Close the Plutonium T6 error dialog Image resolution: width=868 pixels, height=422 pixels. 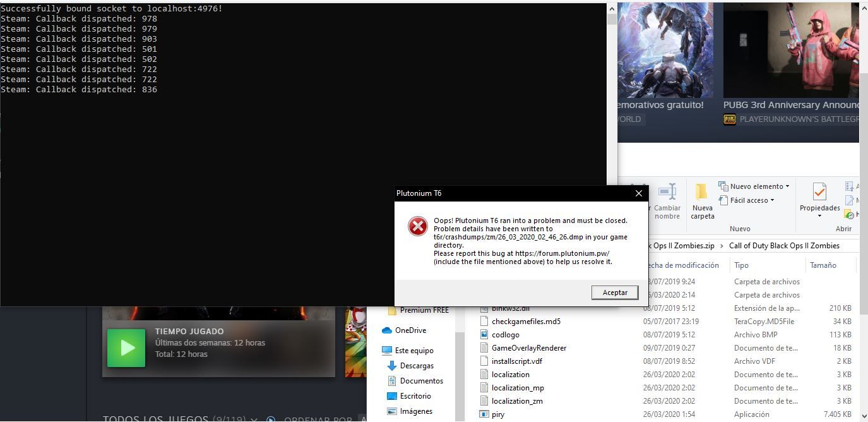coord(639,193)
